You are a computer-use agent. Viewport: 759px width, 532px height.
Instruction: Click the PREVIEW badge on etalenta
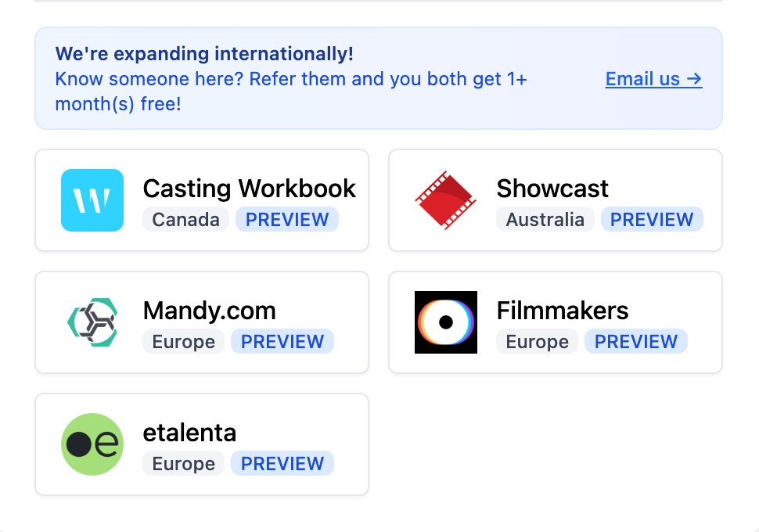point(282,463)
